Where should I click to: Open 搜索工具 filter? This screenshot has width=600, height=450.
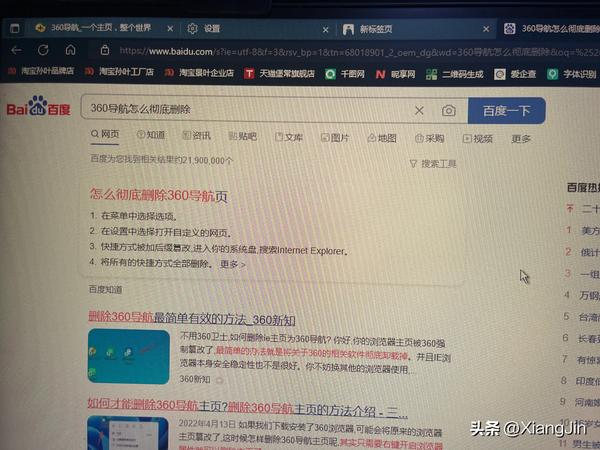[433, 164]
